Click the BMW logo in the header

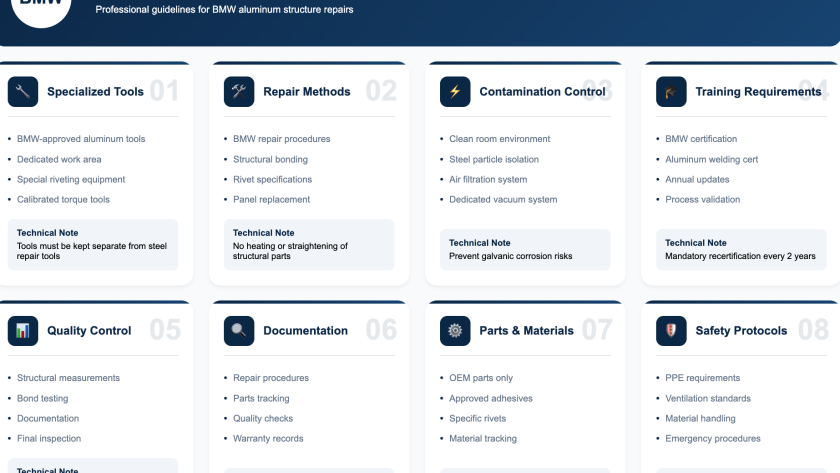(42, 8)
